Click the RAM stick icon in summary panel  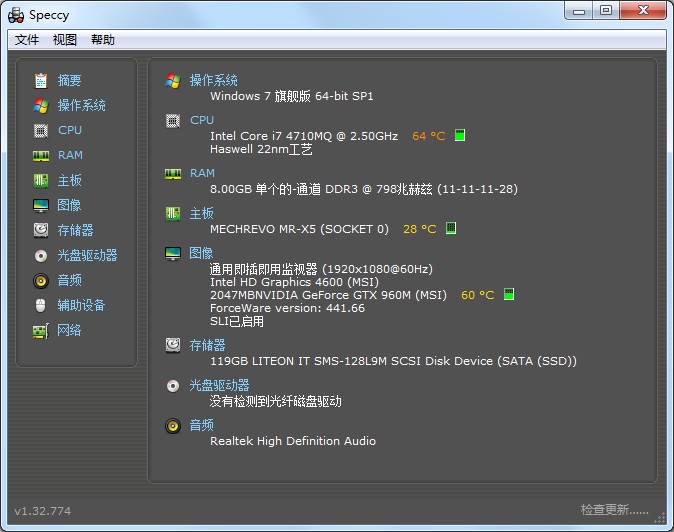[x=173, y=174]
